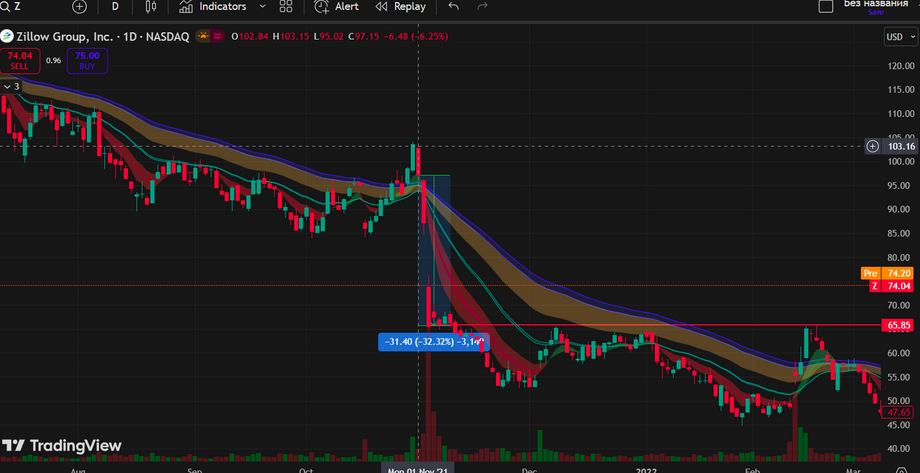Viewport: 920px width, 473px height.
Task: Click the add symbol plus icon
Action: (x=80, y=6)
